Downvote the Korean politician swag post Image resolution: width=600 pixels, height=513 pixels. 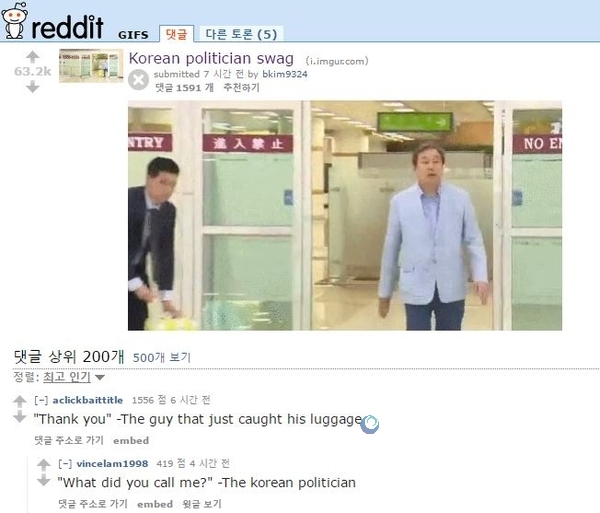click(33, 87)
